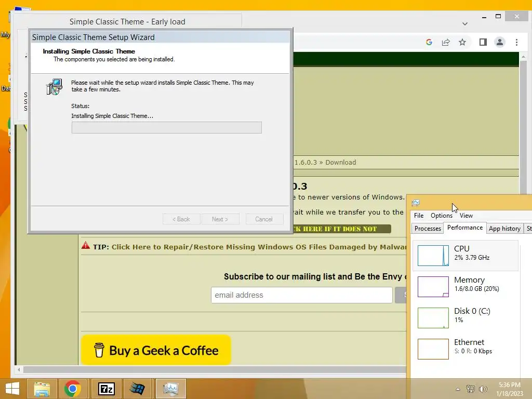Click the 'Installing Simple Classic Theme...' status text

pyautogui.click(x=112, y=116)
